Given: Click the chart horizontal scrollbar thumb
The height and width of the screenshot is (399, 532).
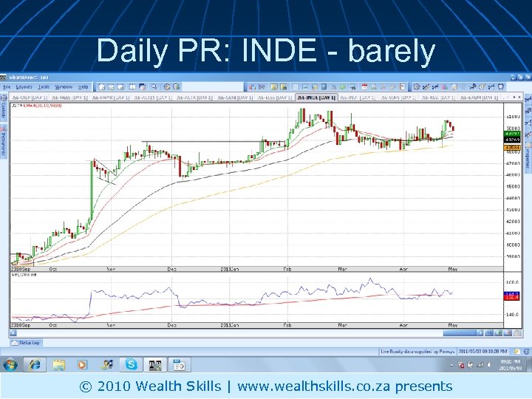Looking at the screenshot, I should pos(460,332).
